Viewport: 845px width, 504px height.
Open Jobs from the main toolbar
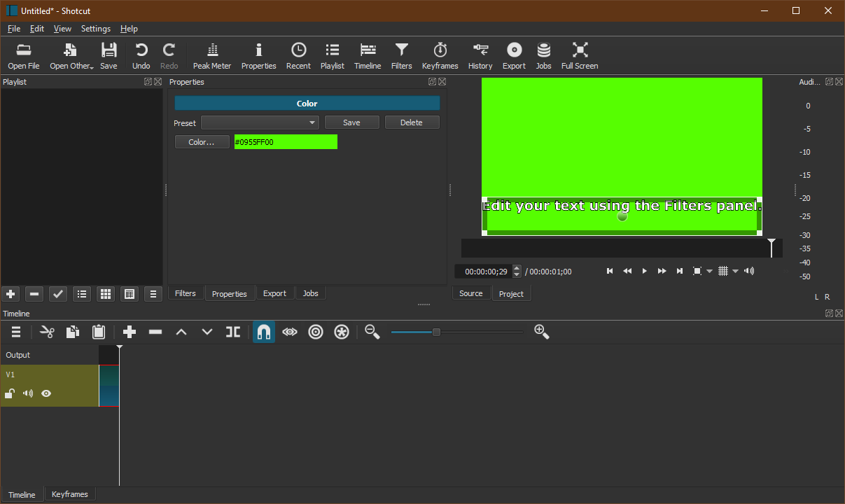[544, 56]
